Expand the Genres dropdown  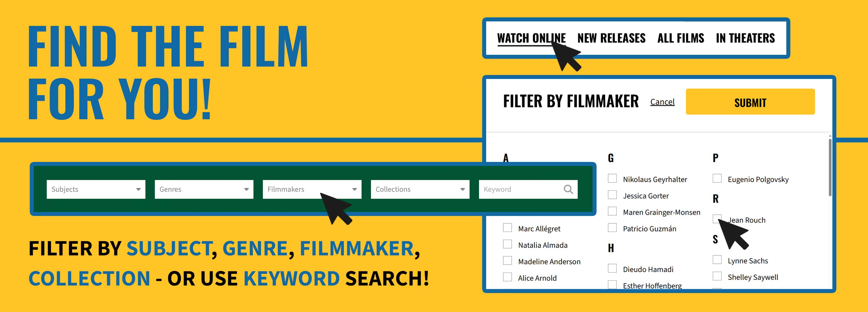click(204, 189)
